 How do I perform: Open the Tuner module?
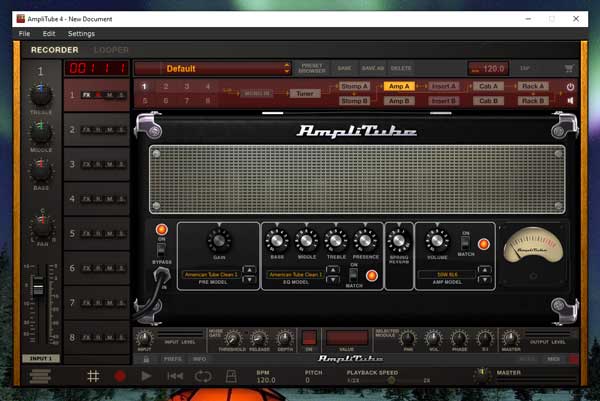pyautogui.click(x=305, y=93)
